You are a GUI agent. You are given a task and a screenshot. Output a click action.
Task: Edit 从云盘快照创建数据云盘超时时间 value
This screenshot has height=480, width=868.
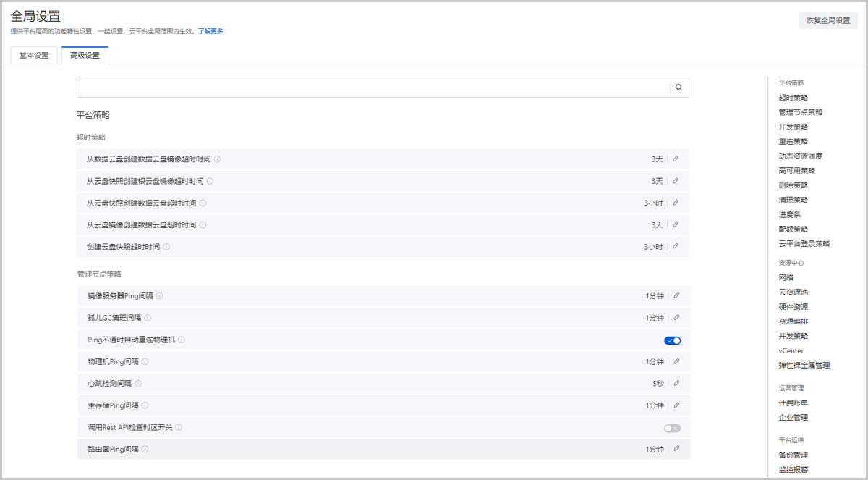tap(676, 203)
